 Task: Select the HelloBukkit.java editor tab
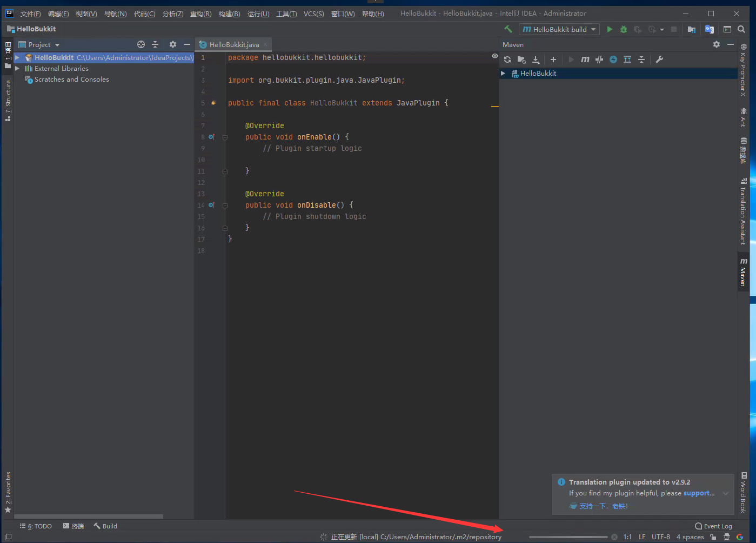[234, 45]
